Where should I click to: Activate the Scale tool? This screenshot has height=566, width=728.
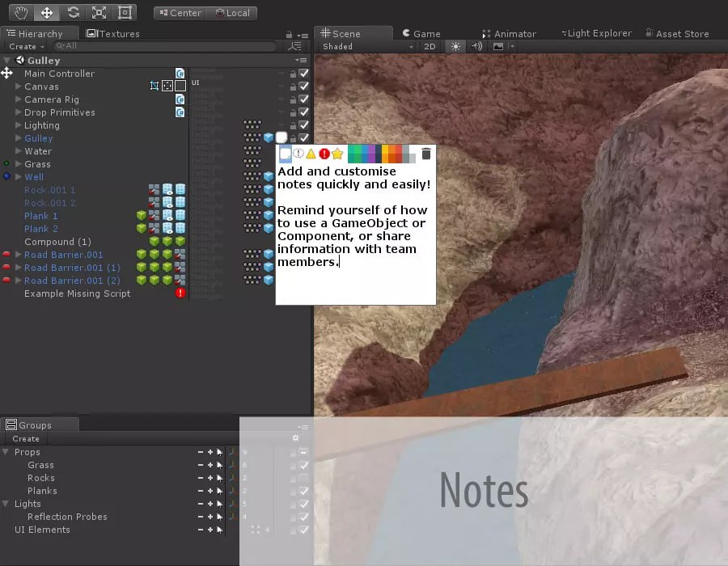tap(98, 13)
